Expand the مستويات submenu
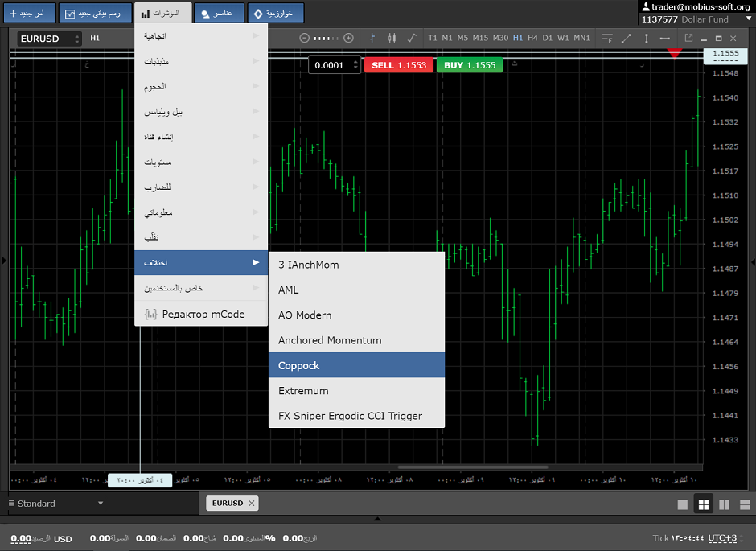Viewport: 756px width, 551px height. click(201, 162)
